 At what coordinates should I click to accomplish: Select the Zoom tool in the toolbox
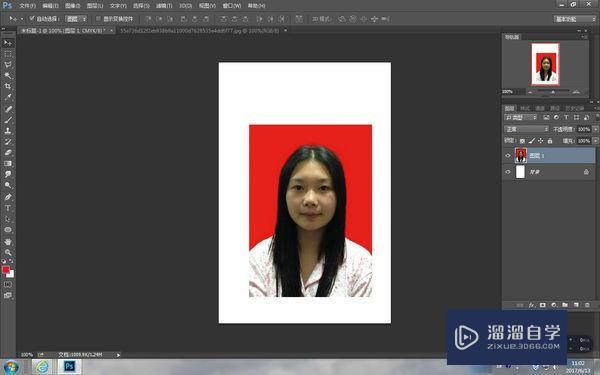8,252
